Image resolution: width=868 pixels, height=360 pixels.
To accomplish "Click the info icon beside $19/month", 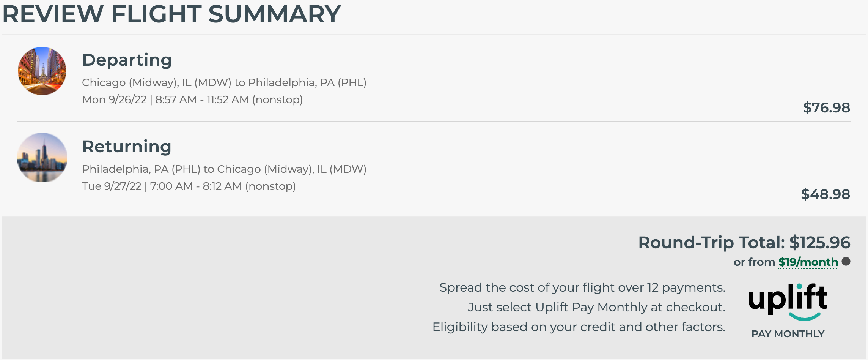I will [846, 262].
